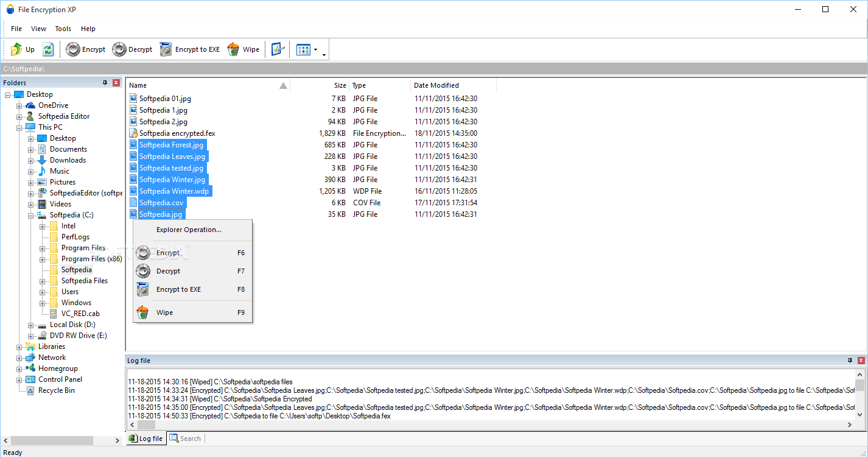The image size is (868, 458).
Task: Open the View menu
Action: (38, 29)
